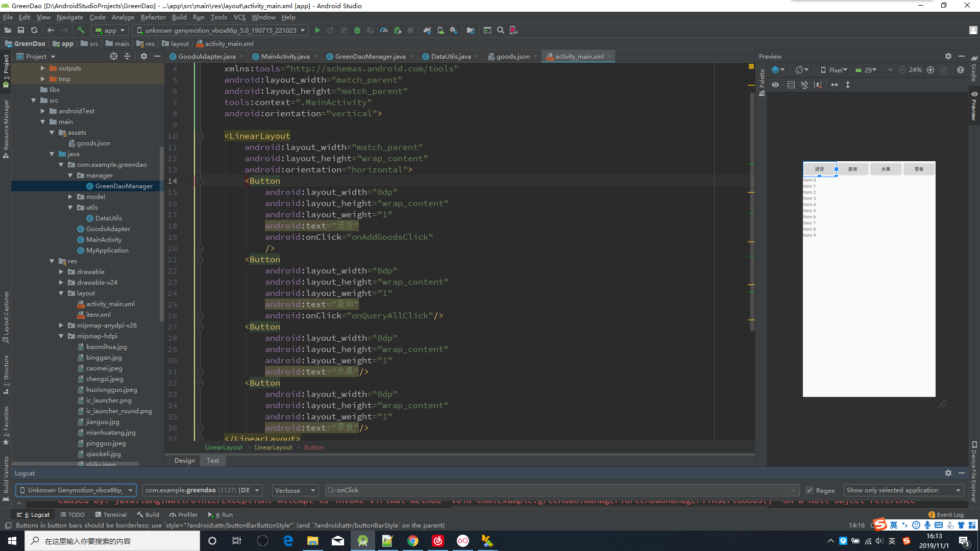Expand the drawable folder in project tree
The height and width of the screenshot is (551, 980).
[61, 272]
